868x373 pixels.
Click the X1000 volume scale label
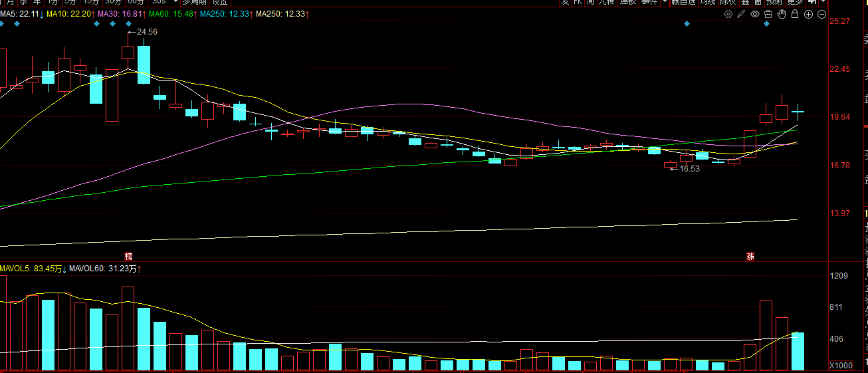coord(841,366)
